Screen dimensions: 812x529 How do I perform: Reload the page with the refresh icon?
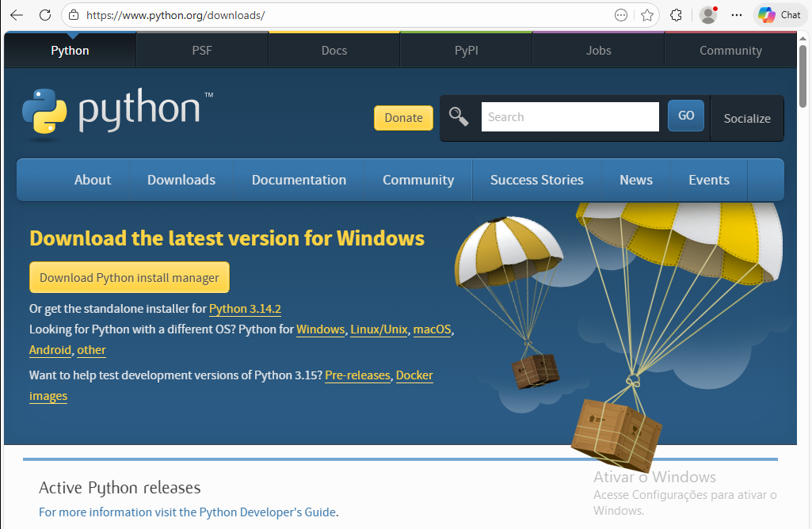(x=46, y=14)
